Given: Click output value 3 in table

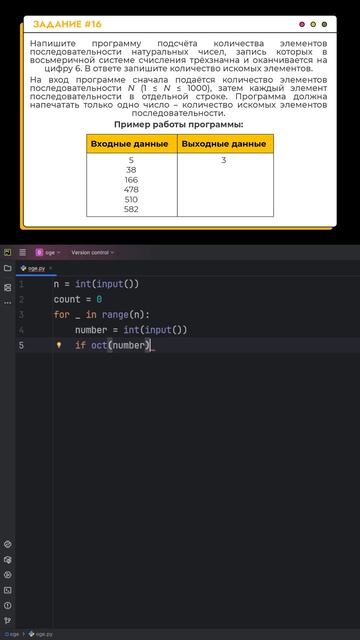Looking at the screenshot, I should tap(224, 160).
